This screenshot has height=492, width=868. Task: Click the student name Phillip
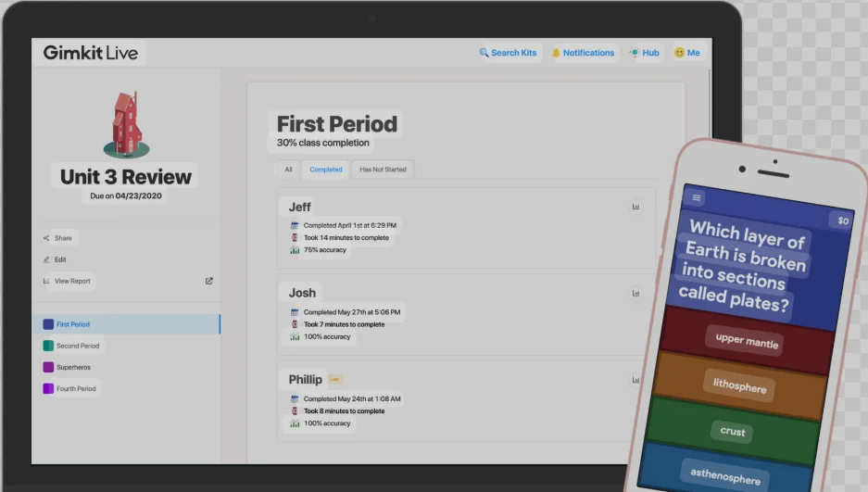pyautogui.click(x=305, y=379)
